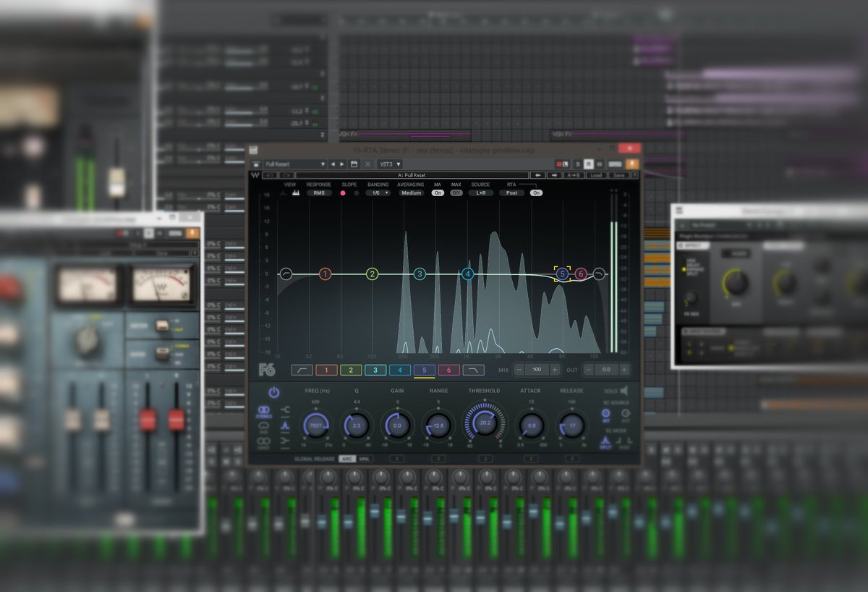The height and width of the screenshot is (592, 868).
Task: Click the THRESHOLD knob showing -20.2
Action: (x=485, y=423)
